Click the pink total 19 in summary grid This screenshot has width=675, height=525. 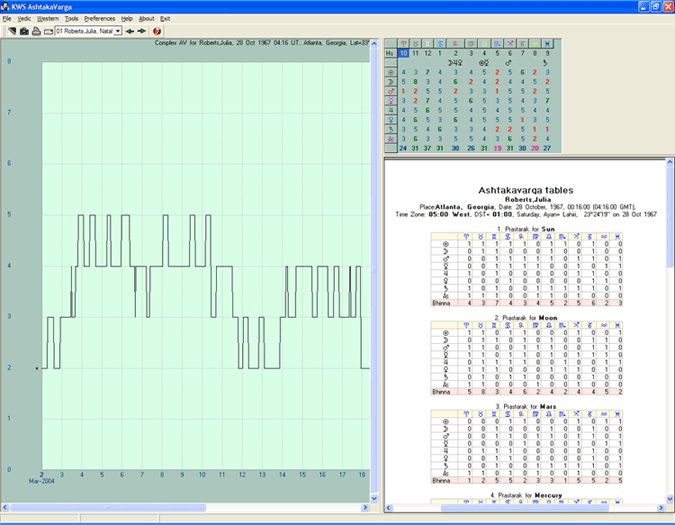click(497, 148)
